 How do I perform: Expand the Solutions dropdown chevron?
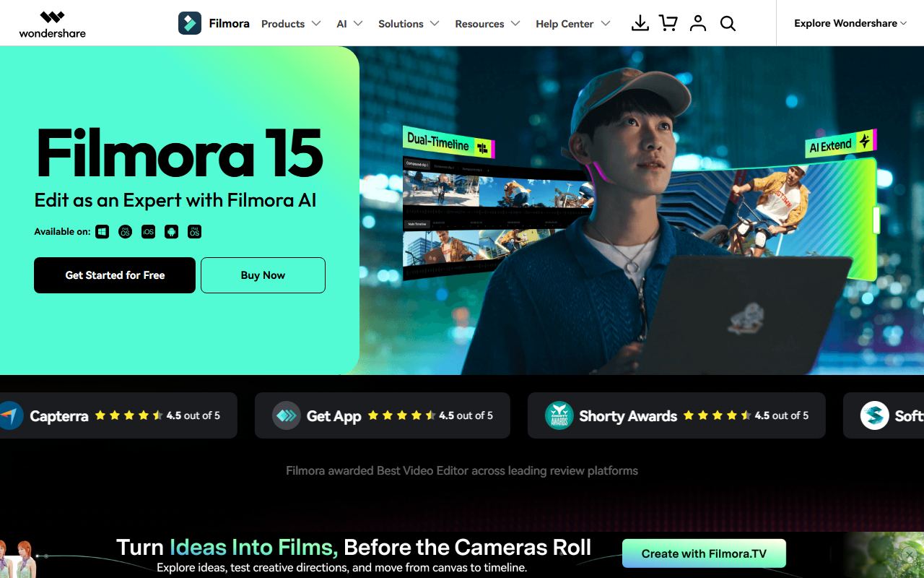[435, 24]
